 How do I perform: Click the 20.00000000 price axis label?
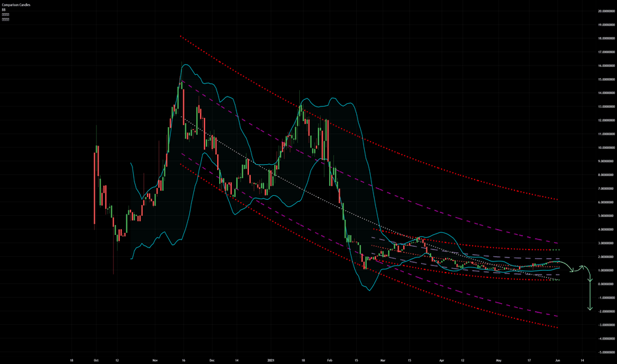[606, 11]
